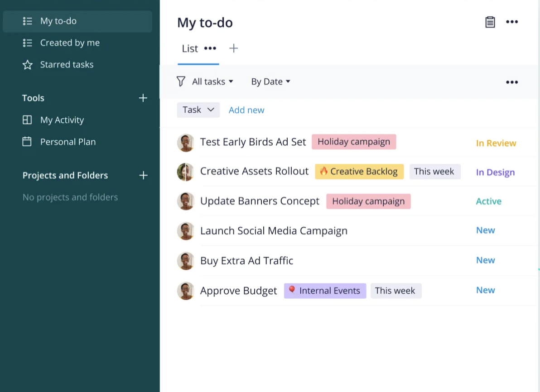540x392 pixels.
Task: Switch to the List view tab
Action: (190, 48)
